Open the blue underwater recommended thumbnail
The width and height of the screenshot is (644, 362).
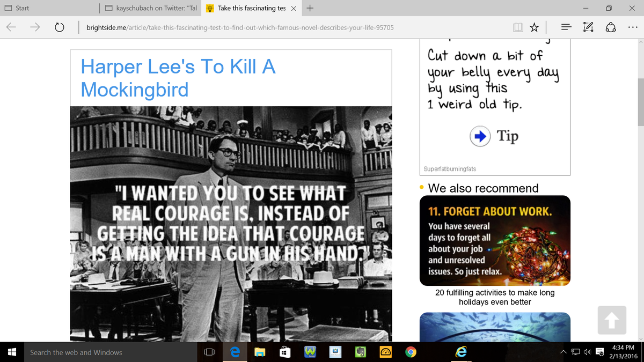(x=495, y=327)
